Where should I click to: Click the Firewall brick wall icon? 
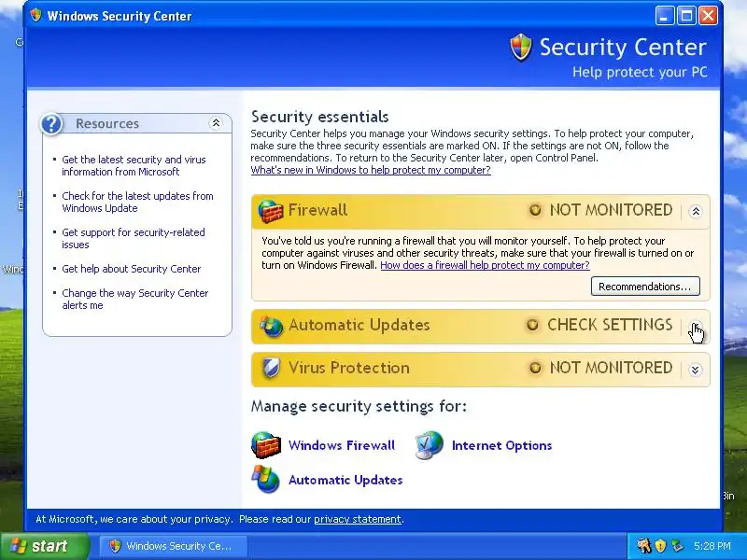pyautogui.click(x=270, y=211)
